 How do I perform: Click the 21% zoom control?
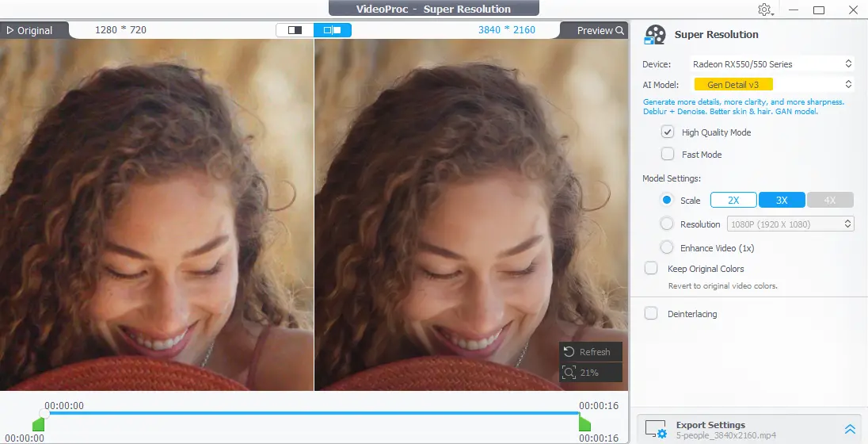[591, 373]
